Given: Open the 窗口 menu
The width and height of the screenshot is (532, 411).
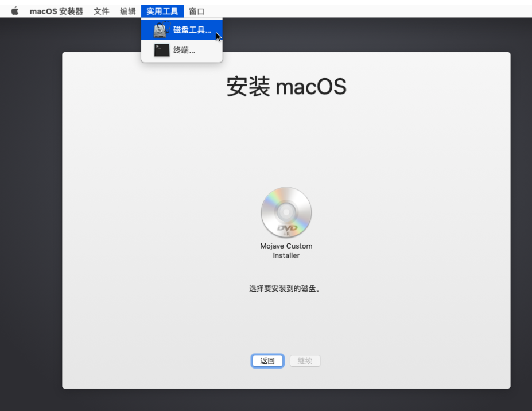Looking at the screenshot, I should 197,11.
